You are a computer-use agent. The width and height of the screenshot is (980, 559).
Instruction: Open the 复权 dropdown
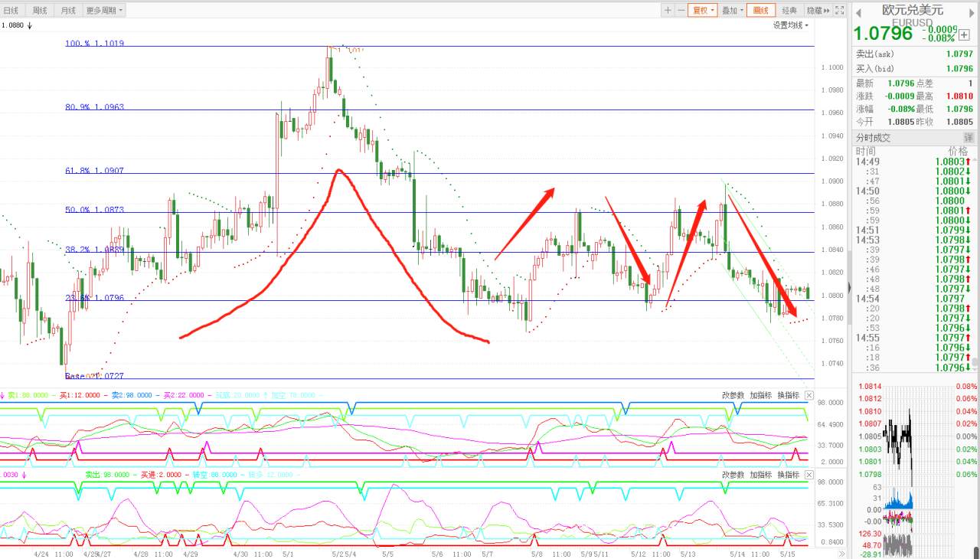702,11
